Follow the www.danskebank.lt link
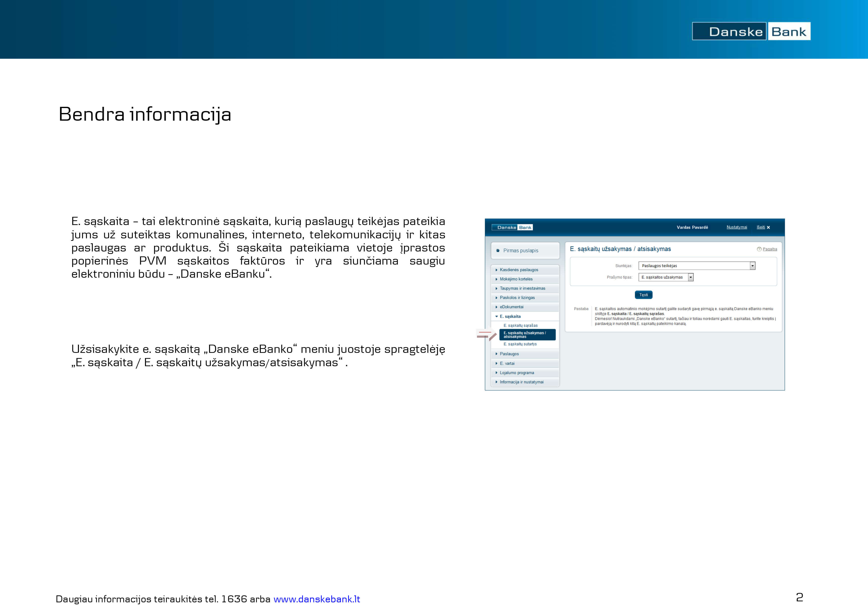The image size is (868, 608). (316, 599)
